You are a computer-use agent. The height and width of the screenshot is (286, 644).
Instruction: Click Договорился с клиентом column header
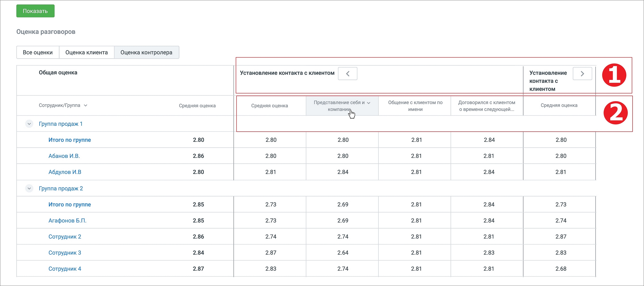click(x=486, y=106)
